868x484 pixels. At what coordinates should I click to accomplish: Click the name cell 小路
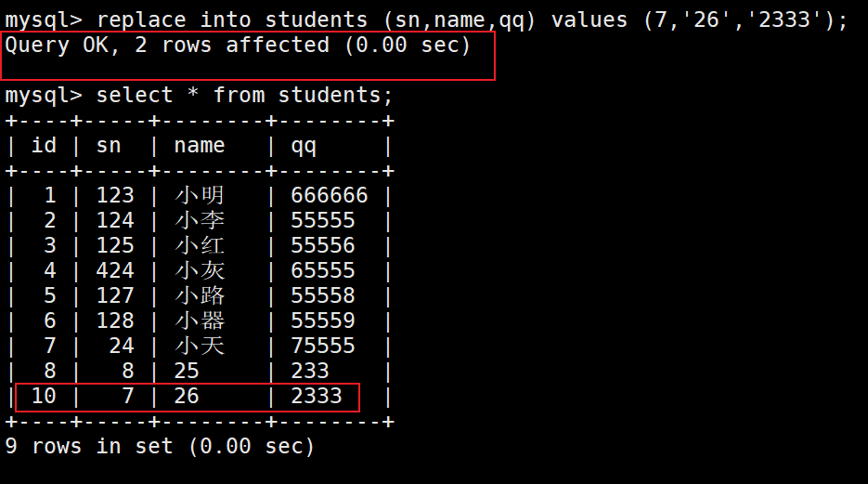(200, 295)
